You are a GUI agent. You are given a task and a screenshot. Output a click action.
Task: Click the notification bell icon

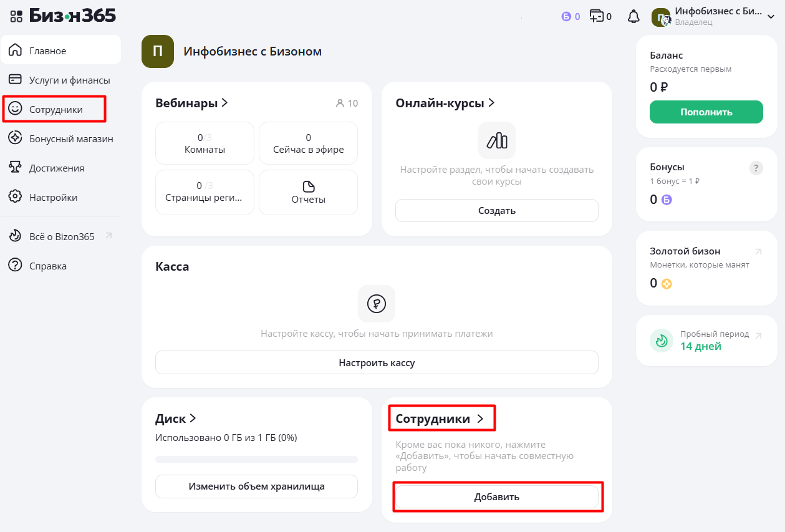point(633,17)
